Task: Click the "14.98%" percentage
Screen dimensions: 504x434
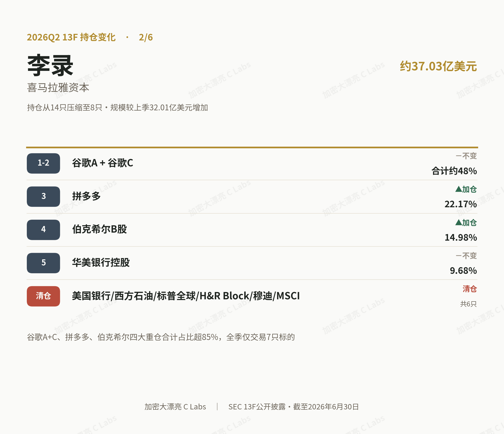Action: click(461, 237)
